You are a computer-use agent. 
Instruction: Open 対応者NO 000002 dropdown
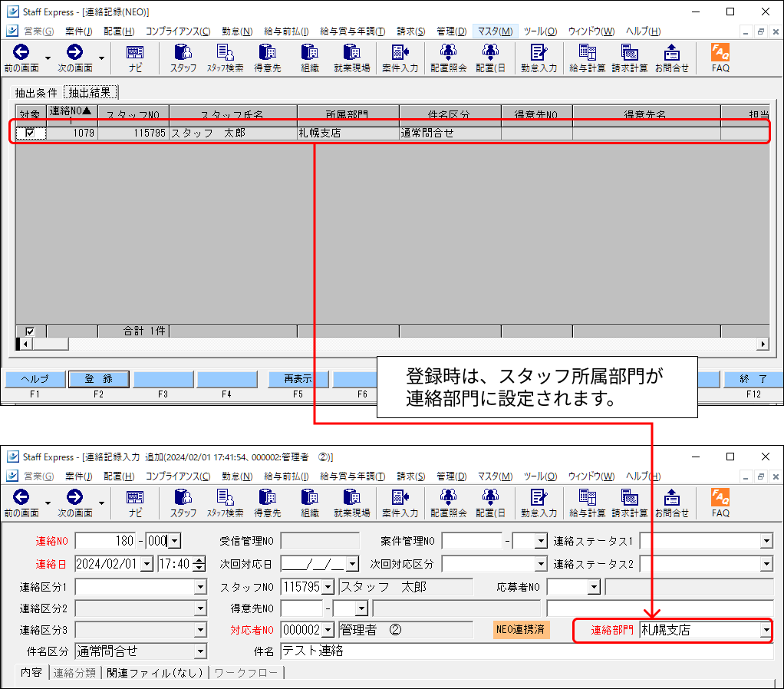point(328,630)
